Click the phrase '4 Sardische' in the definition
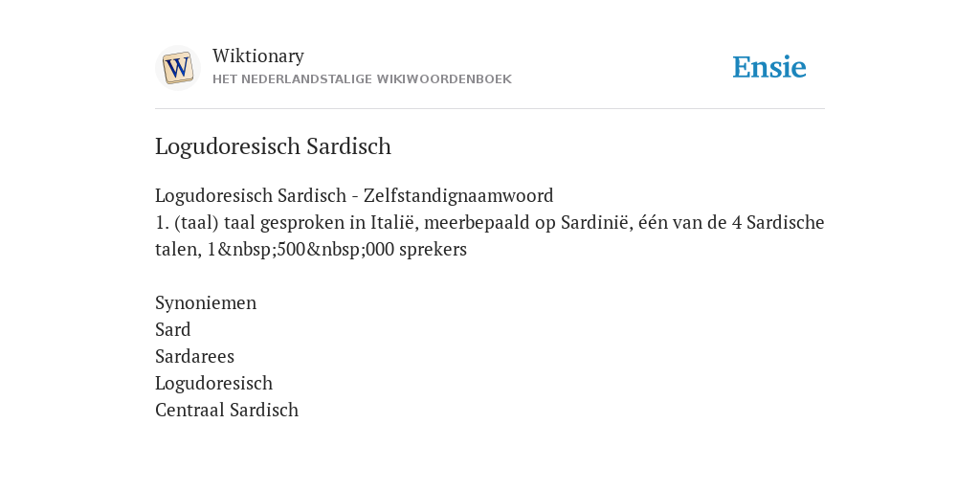Image resolution: width=980 pixels, height=490 pixels. [778, 222]
